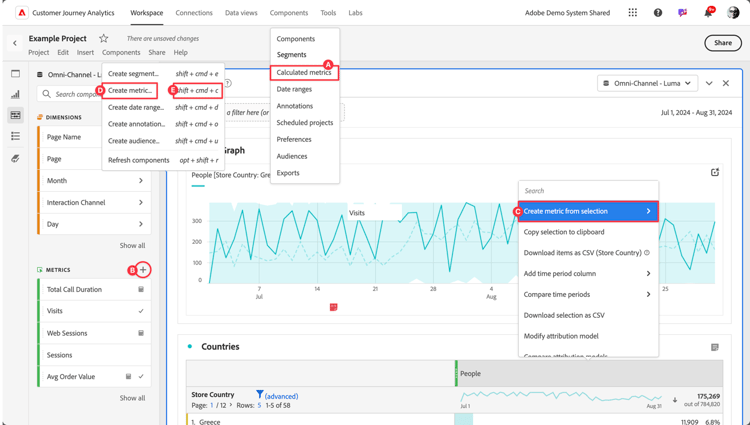Collapse the panel with chevron down
Screen dimensions: 750x425
pyautogui.click(x=709, y=83)
